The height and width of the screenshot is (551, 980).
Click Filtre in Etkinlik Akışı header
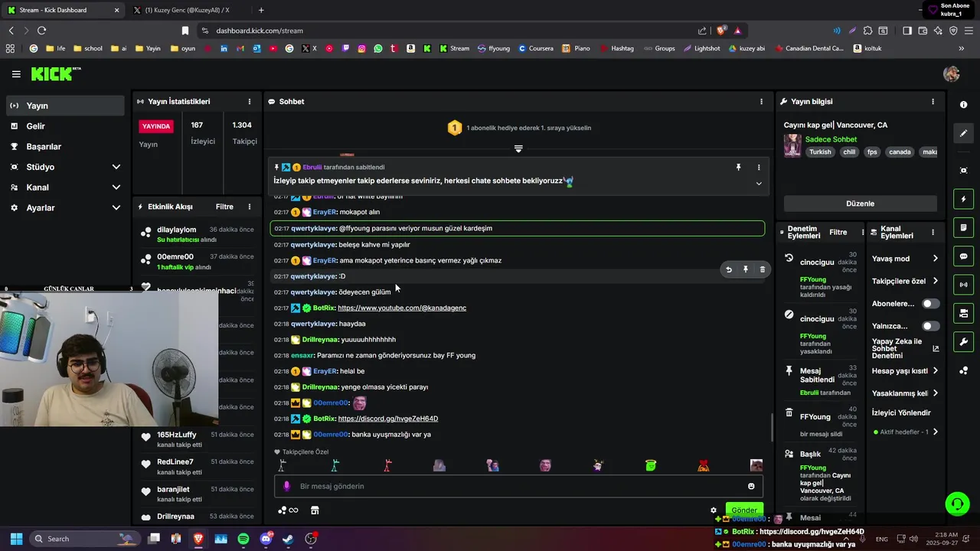tap(224, 207)
